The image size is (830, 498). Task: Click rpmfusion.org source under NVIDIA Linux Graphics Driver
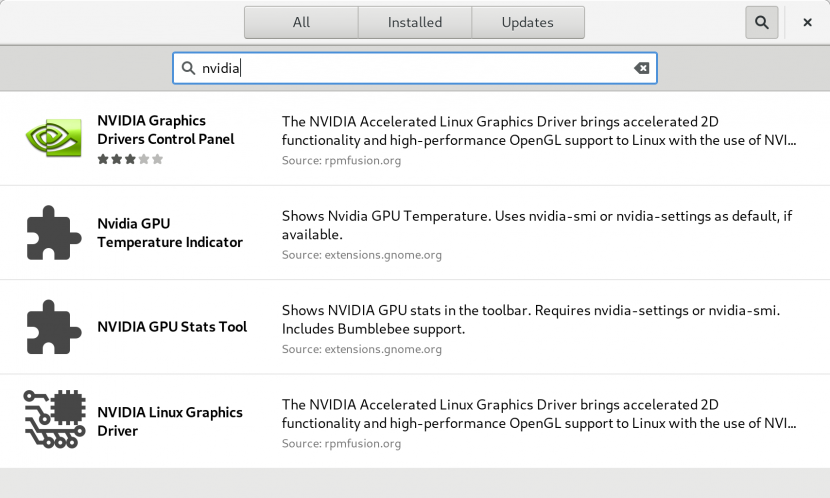(341, 443)
